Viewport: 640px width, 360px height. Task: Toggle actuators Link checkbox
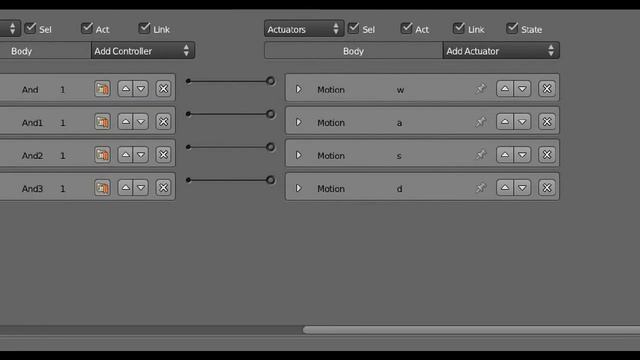(459, 28)
